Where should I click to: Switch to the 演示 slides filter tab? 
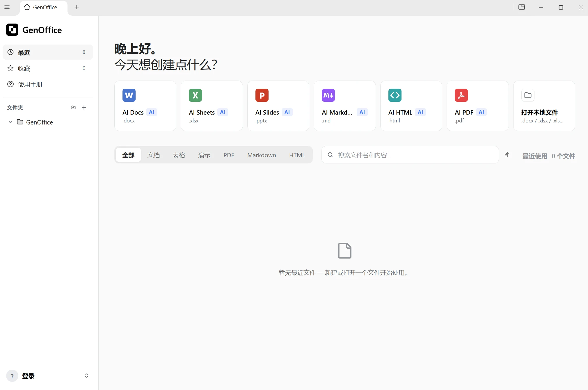pyautogui.click(x=204, y=155)
